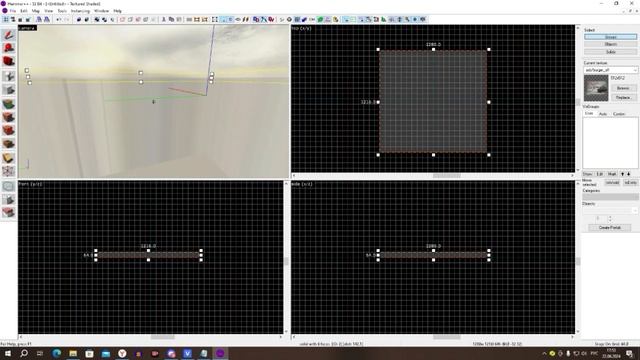
Task: Move VisGroup up with arrow button
Action: (622, 174)
